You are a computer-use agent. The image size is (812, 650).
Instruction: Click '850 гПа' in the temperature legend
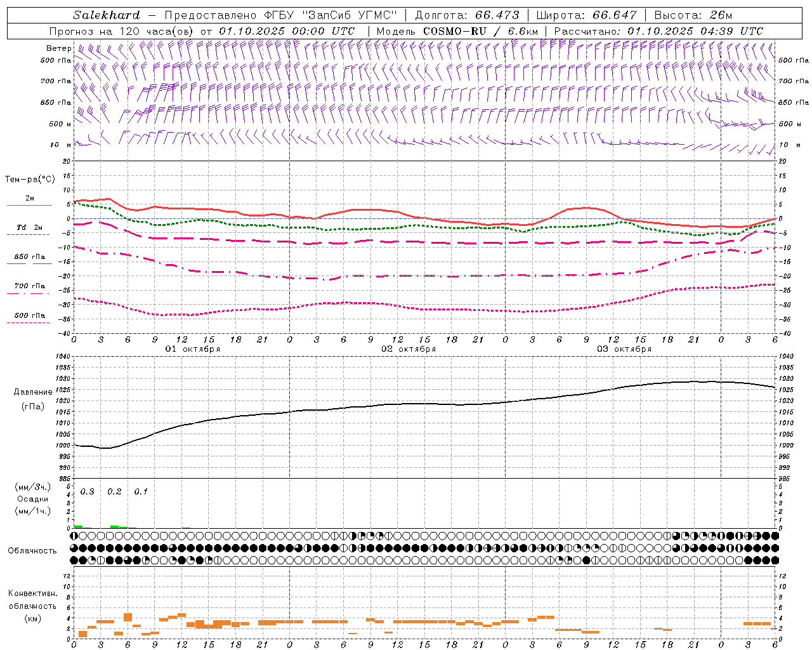coord(30,257)
